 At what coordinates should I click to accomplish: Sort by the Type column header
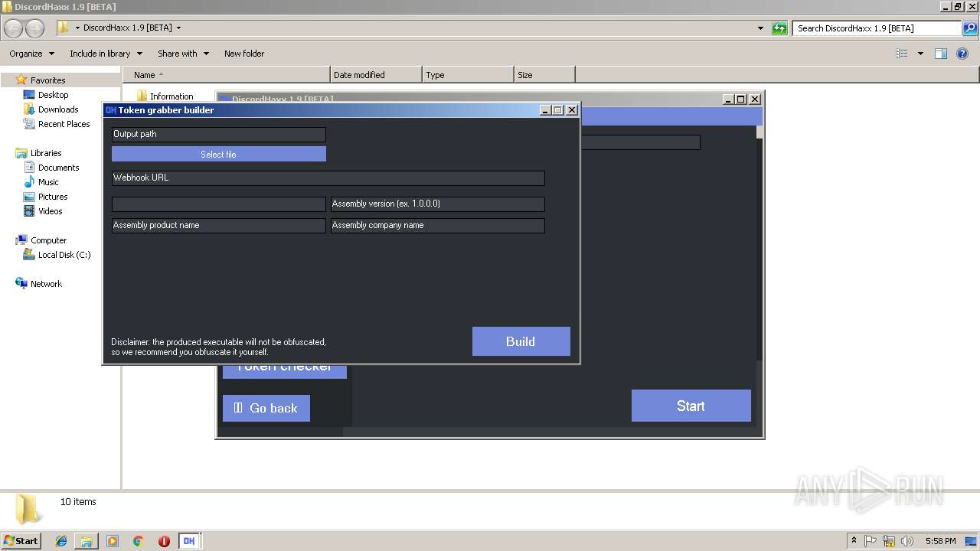pyautogui.click(x=468, y=75)
